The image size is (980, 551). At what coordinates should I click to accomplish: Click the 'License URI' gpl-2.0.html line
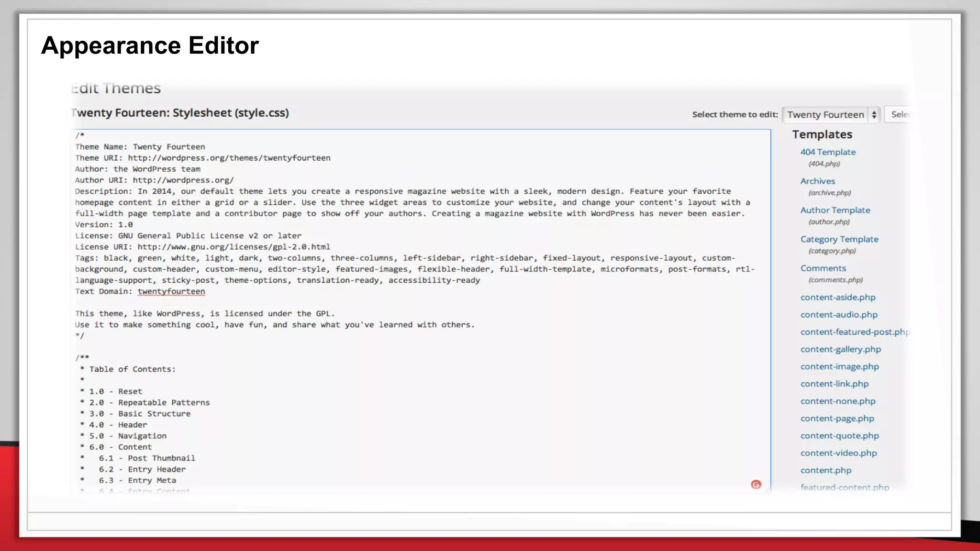click(202, 247)
